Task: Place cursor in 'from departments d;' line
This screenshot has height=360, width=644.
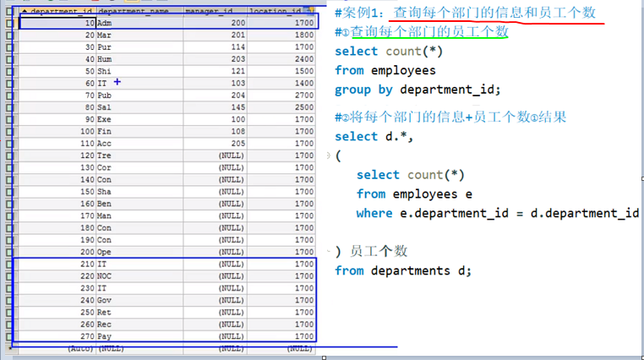Action: [403, 271]
